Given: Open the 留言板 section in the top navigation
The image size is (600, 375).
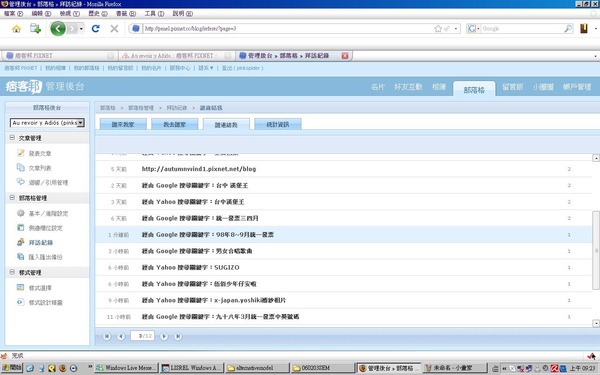Looking at the screenshot, I should (x=512, y=87).
